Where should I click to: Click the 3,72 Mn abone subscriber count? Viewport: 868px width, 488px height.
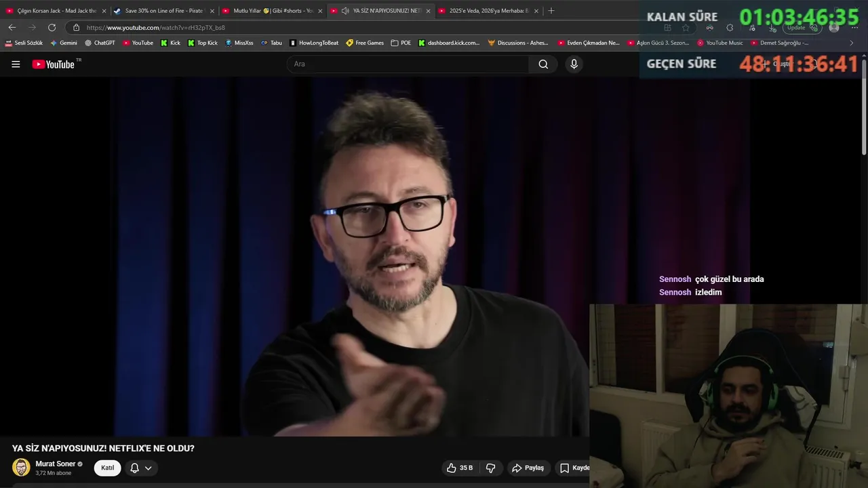[53, 473]
